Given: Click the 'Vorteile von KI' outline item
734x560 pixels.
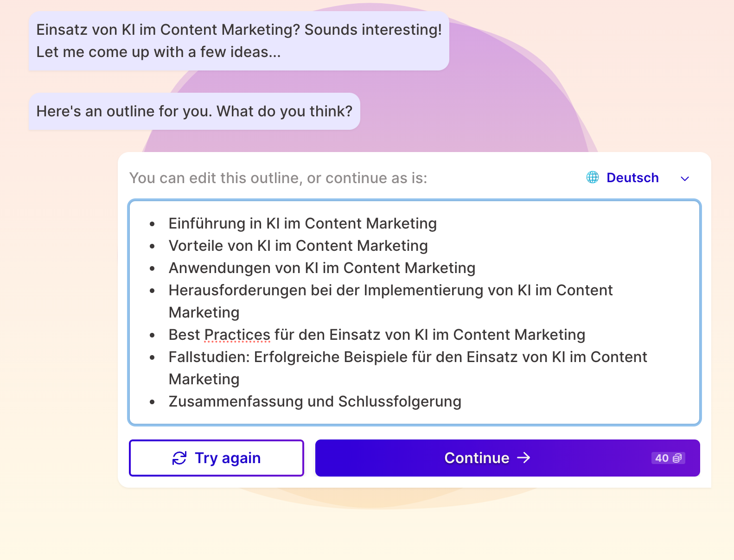Looking at the screenshot, I should click(298, 246).
